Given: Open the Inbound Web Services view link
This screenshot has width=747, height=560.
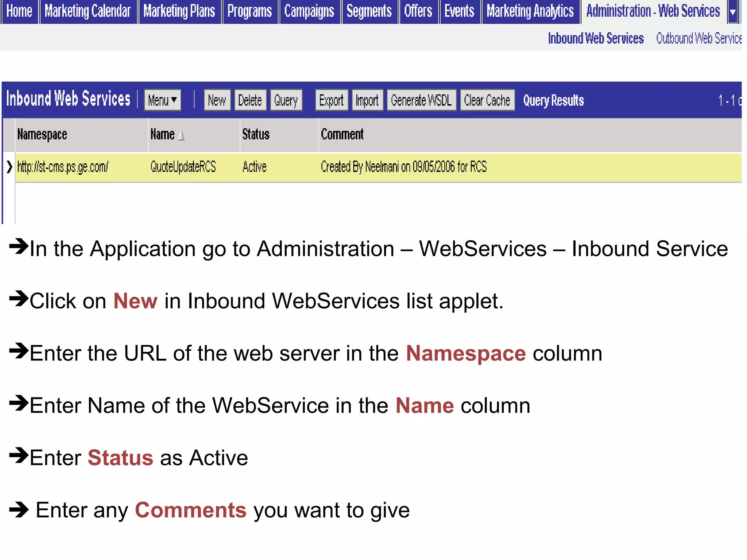Looking at the screenshot, I should (x=596, y=38).
